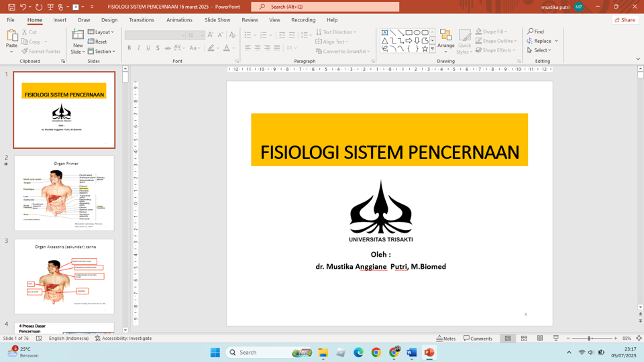Open the Notes pane
The width and height of the screenshot is (644, 362).
tap(446, 338)
